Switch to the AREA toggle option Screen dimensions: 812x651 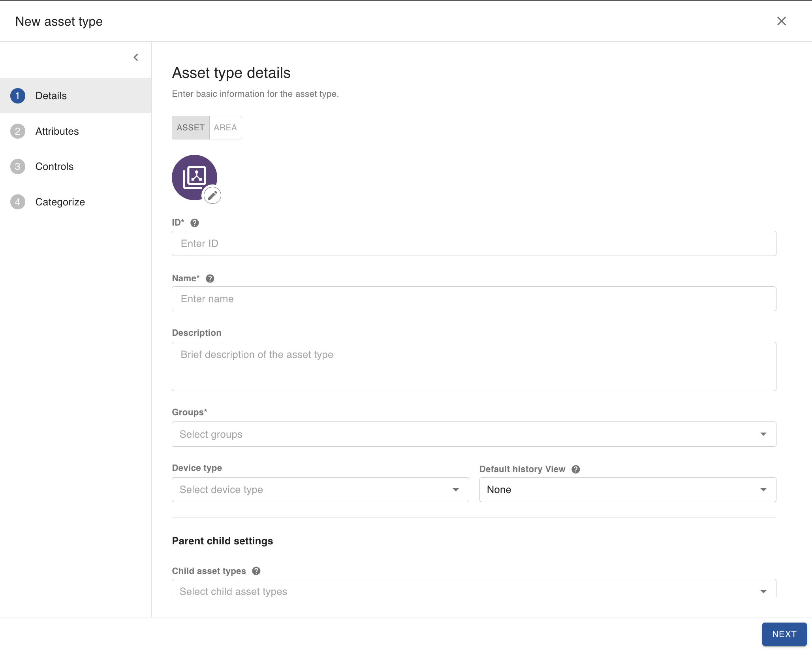click(225, 128)
